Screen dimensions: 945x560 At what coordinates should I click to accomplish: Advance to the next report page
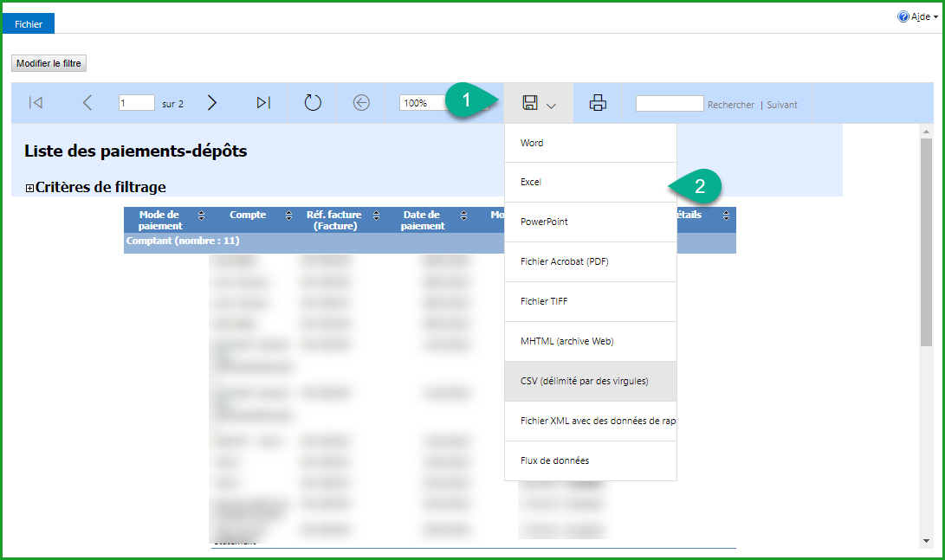pos(212,103)
